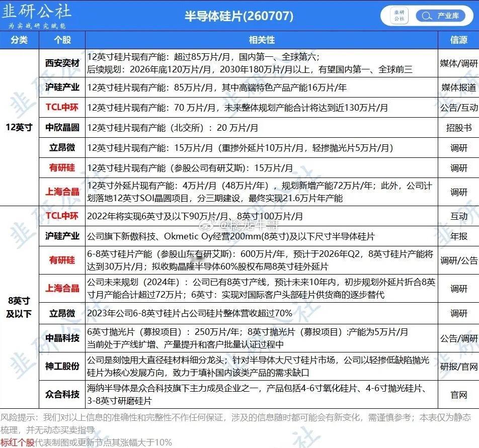Select the 相关性 column header
Viewport: 479px width, 448px height.
tap(262, 40)
